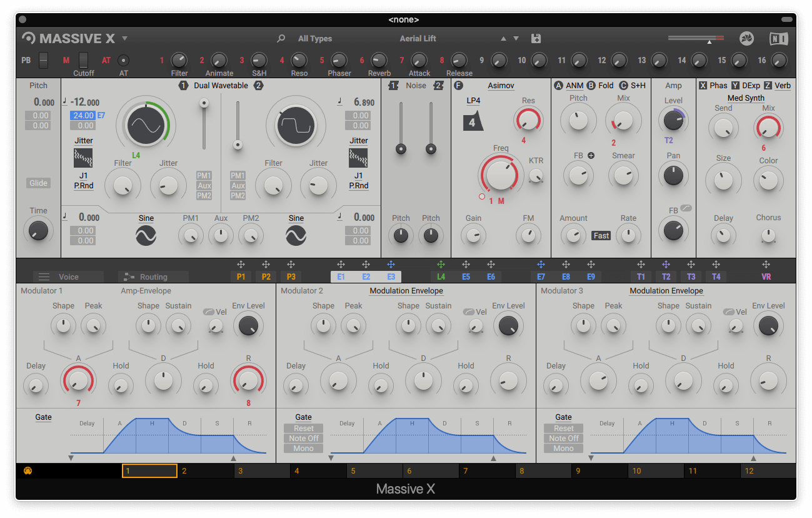The image size is (812, 518).
Task: Switch to the Voice tab
Action: coord(68,277)
